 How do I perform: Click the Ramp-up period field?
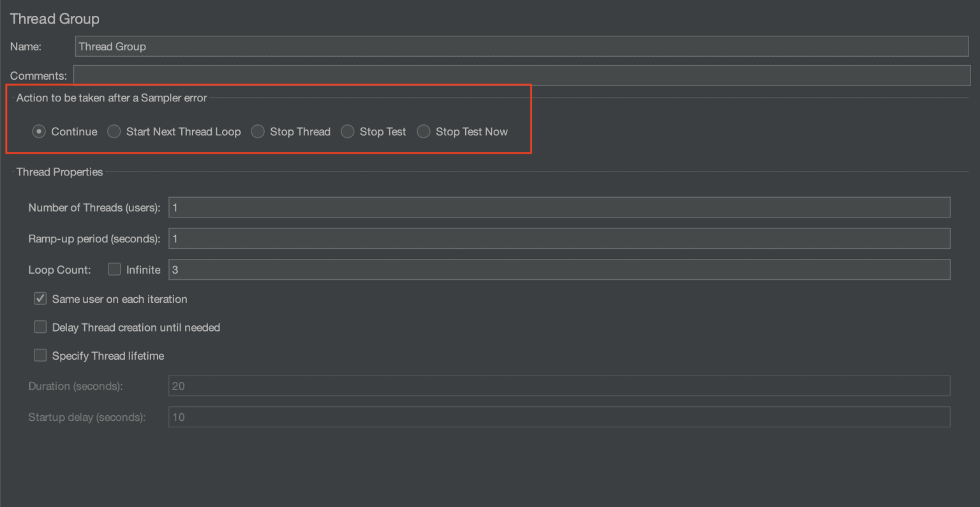tap(560, 238)
